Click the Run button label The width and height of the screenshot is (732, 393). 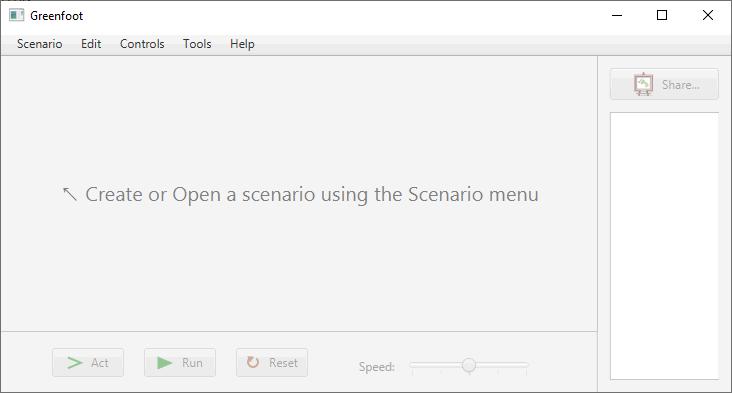(x=192, y=363)
